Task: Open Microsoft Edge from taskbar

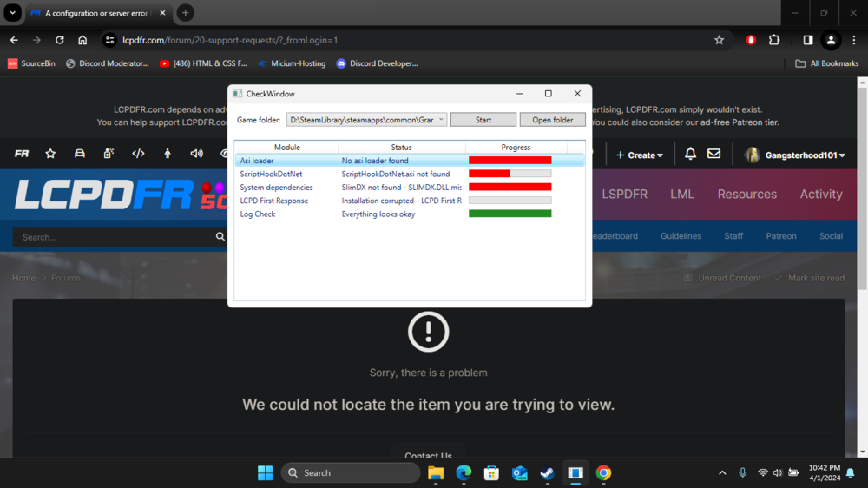Action: coord(464,473)
